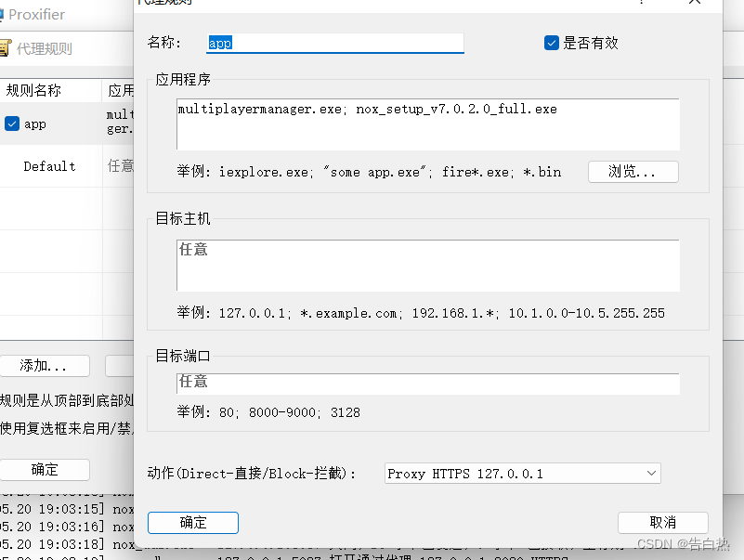This screenshot has width=744, height=560.
Task: Click the 目标主机 target hosts text box
Action: tap(428, 265)
